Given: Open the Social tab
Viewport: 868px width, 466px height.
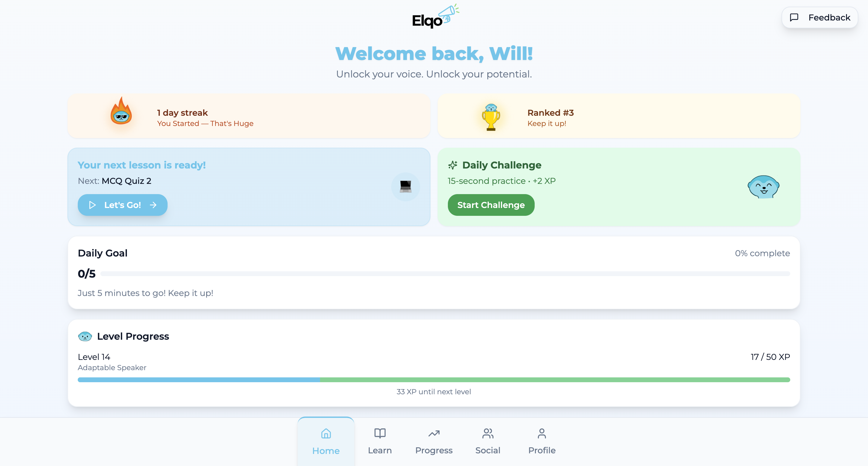Looking at the screenshot, I should (488, 441).
